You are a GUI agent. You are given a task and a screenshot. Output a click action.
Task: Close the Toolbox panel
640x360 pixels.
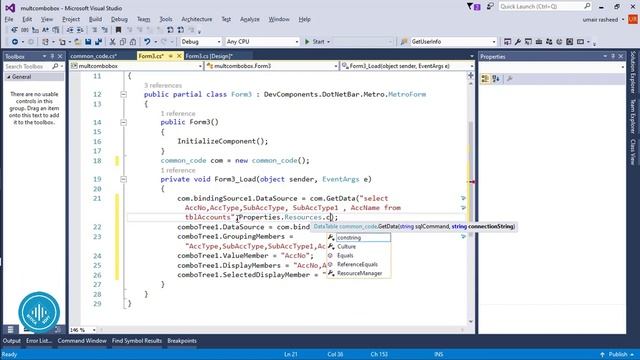coord(60,56)
